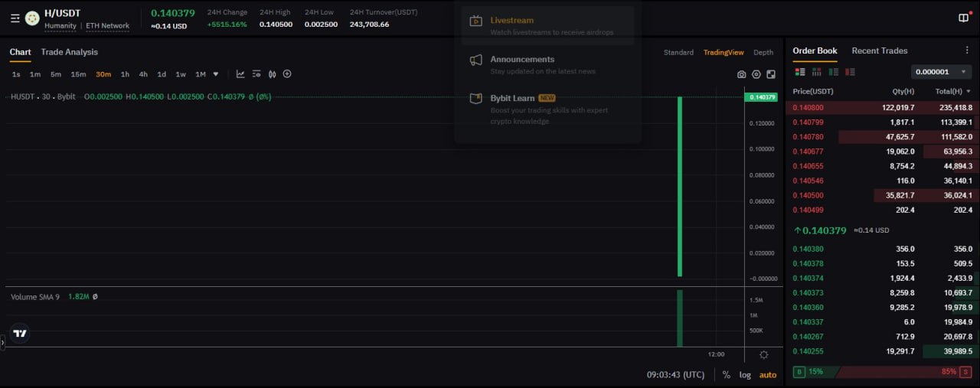The height and width of the screenshot is (388, 980).
Task: Click the S sell ratio icon
Action: pos(966,371)
